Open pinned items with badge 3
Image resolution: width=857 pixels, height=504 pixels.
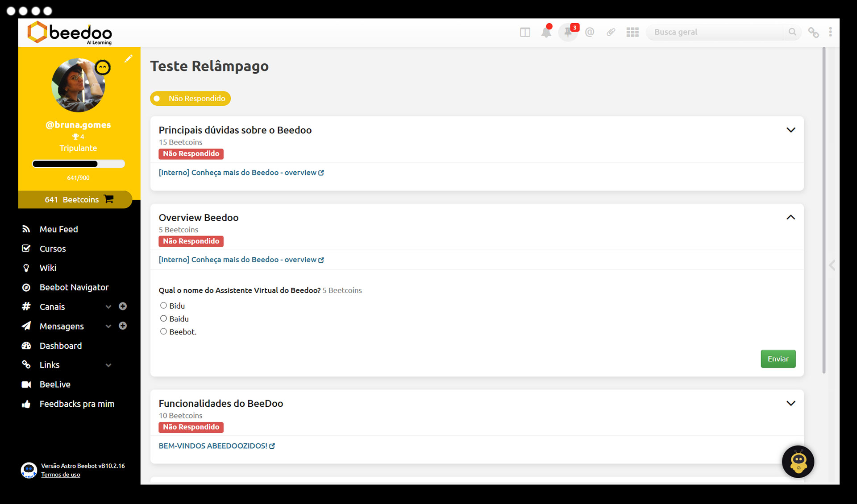[x=568, y=32]
